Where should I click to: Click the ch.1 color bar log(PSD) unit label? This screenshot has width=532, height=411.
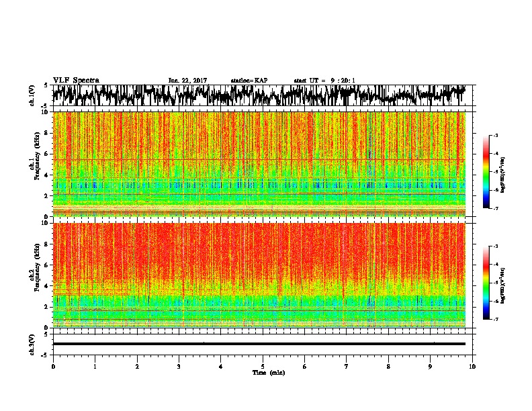tap(503, 175)
